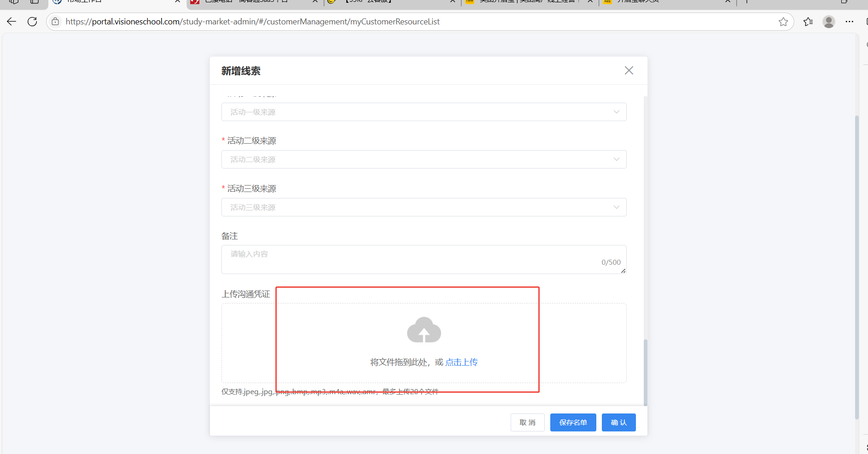Add this page to favorites with star
868x454 pixels.
[x=783, y=22]
